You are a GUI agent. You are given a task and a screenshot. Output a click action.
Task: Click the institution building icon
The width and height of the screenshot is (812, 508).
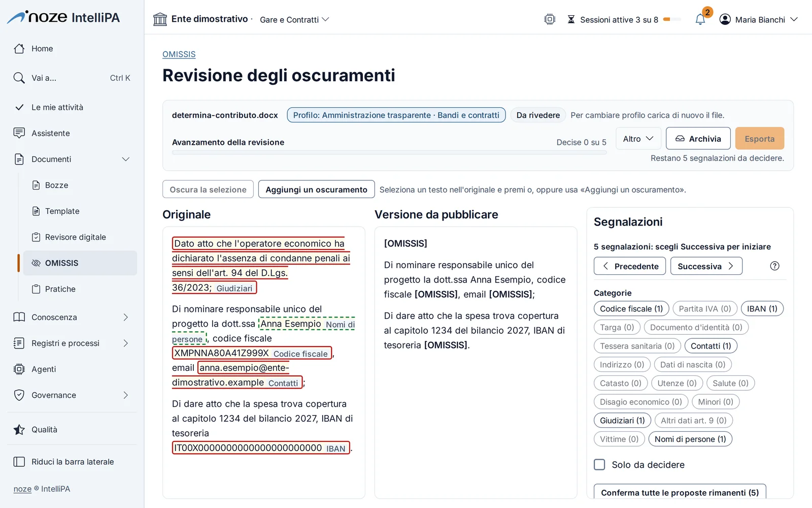tap(160, 19)
